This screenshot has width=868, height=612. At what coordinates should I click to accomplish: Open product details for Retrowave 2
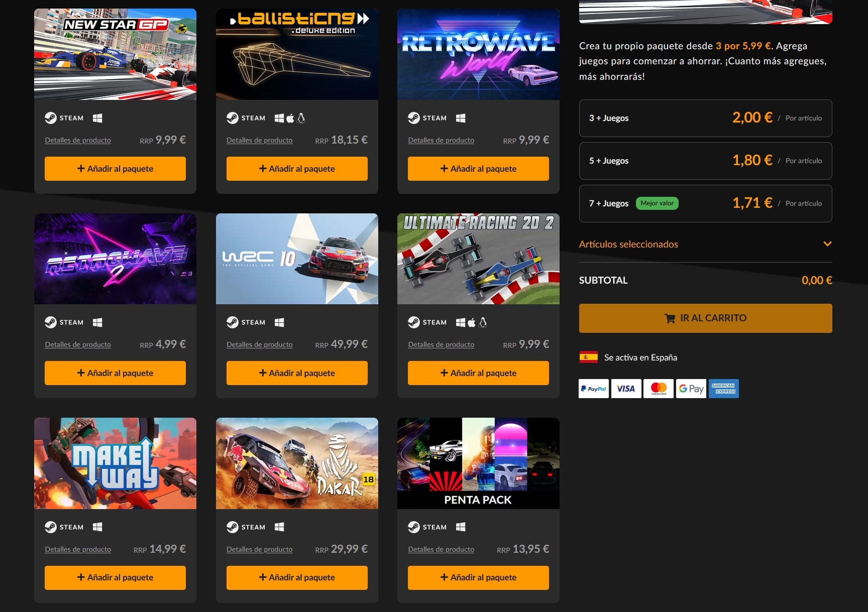tap(78, 344)
